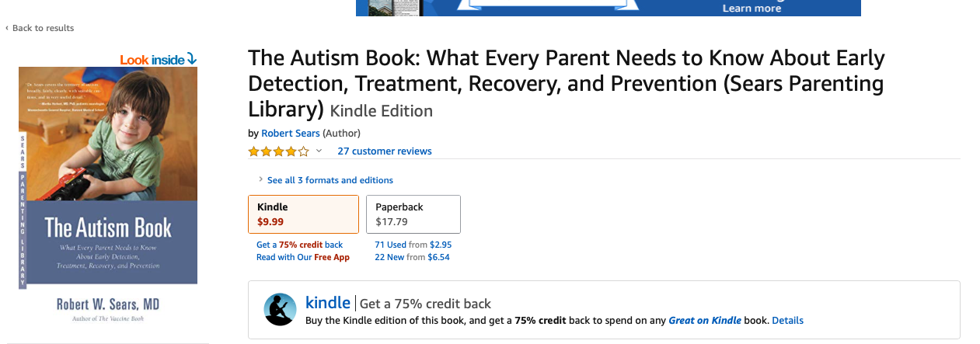
Task: Click the 22 New offers link
Action: [x=389, y=257]
